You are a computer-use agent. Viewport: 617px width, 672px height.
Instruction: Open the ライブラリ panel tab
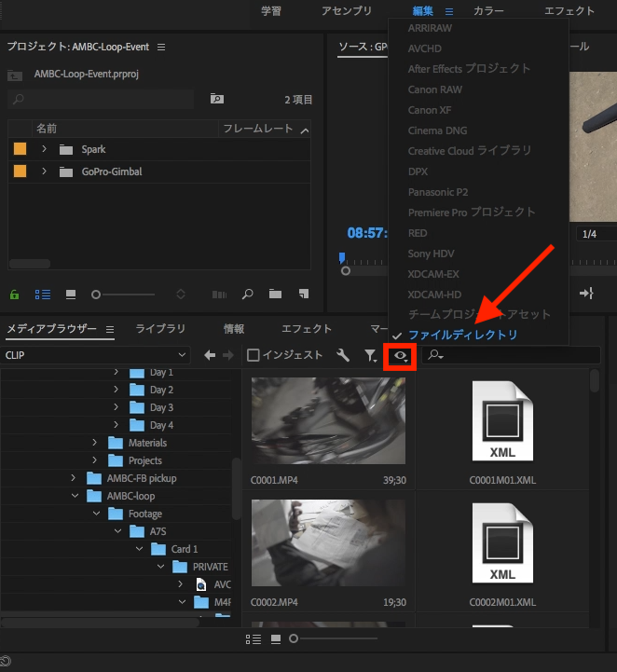[160, 329]
